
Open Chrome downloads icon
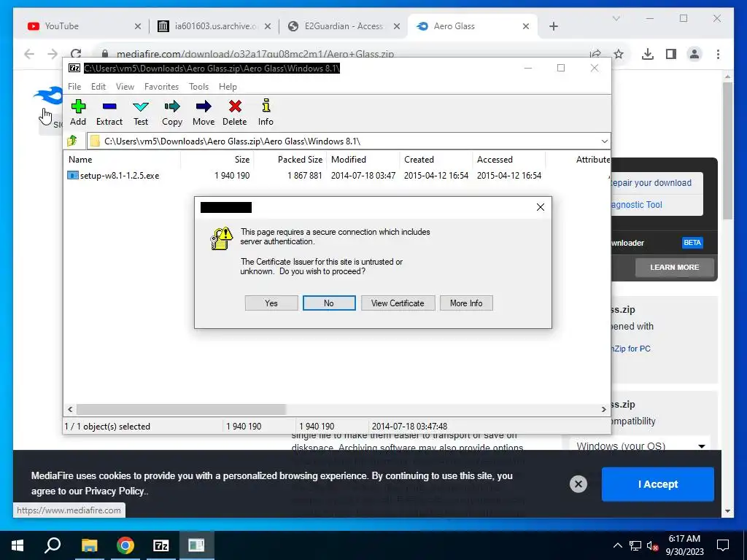tap(648, 54)
